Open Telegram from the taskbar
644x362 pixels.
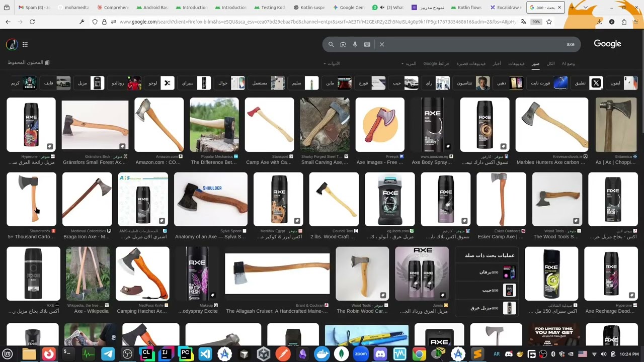click(108, 354)
